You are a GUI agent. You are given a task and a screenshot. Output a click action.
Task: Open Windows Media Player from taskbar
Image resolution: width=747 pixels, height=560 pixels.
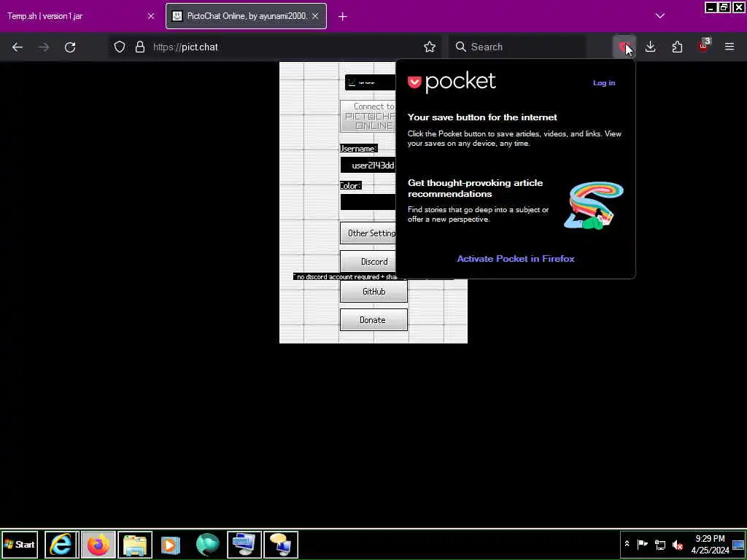click(x=171, y=544)
